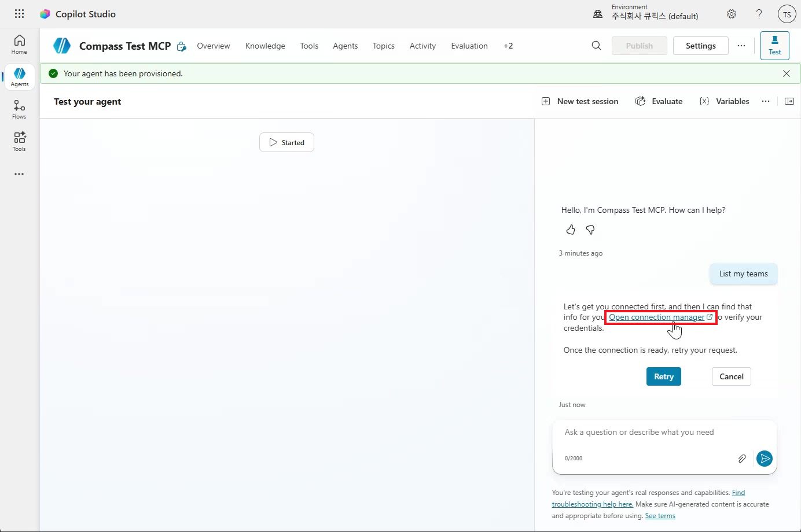The width and height of the screenshot is (801, 532).
Task: Open test pane more options ellipsis
Action: (x=766, y=101)
